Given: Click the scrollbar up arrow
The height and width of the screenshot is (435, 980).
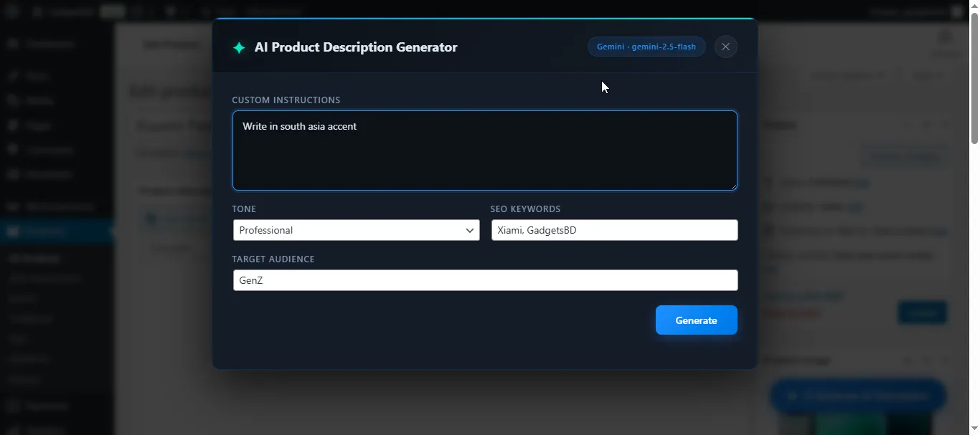Looking at the screenshot, I should 974,6.
